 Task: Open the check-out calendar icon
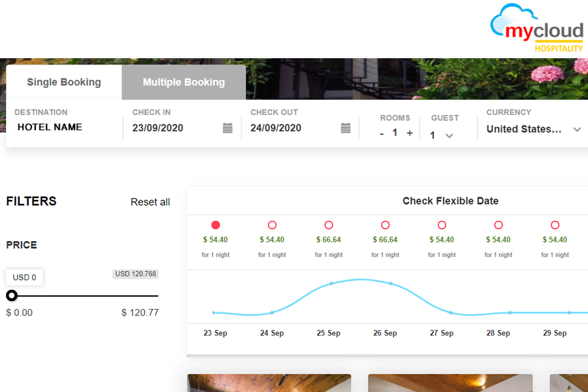pyautogui.click(x=346, y=128)
